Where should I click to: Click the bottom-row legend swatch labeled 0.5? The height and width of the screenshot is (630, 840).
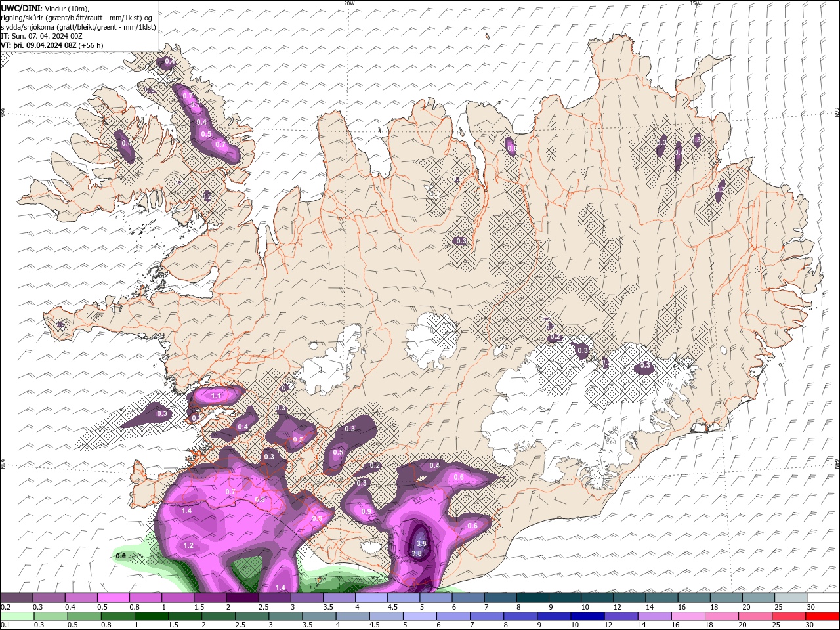(x=85, y=616)
